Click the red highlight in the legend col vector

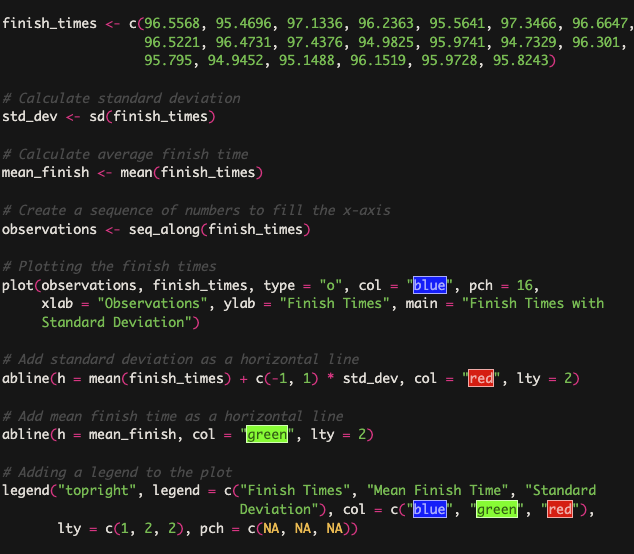560,509
